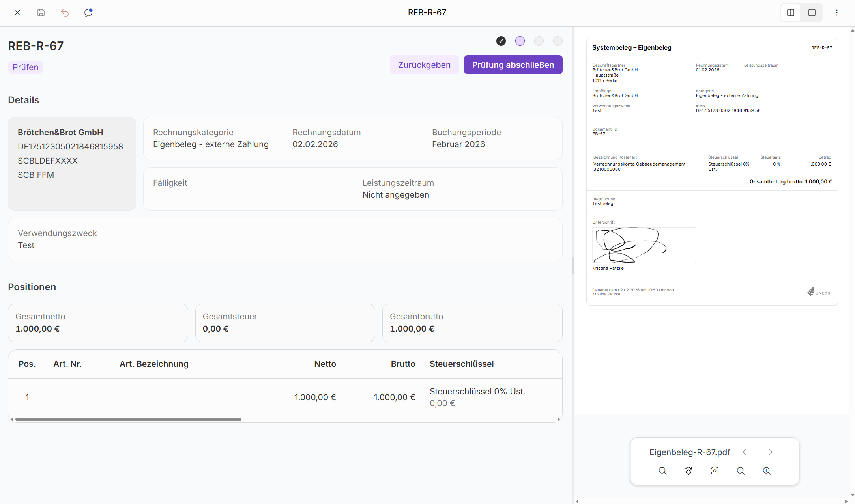
Task: Close the REB-R-67 document view
Action: pos(17,13)
